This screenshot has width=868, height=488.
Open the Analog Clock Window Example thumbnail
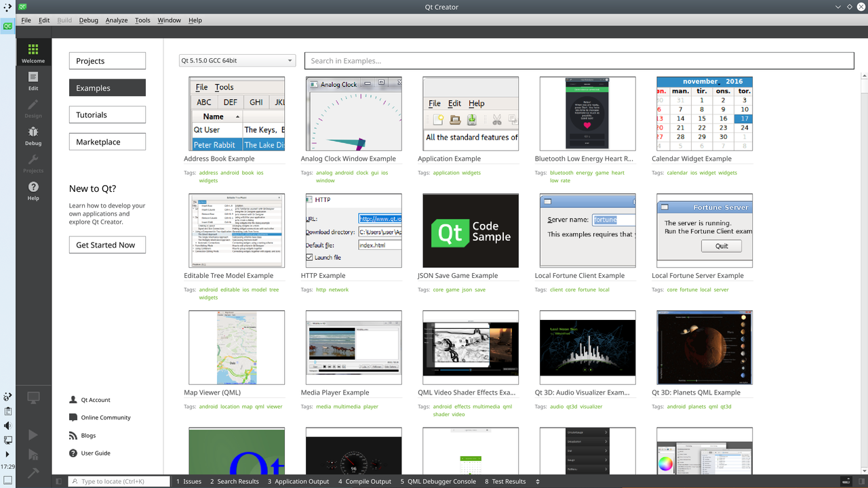[353, 114]
